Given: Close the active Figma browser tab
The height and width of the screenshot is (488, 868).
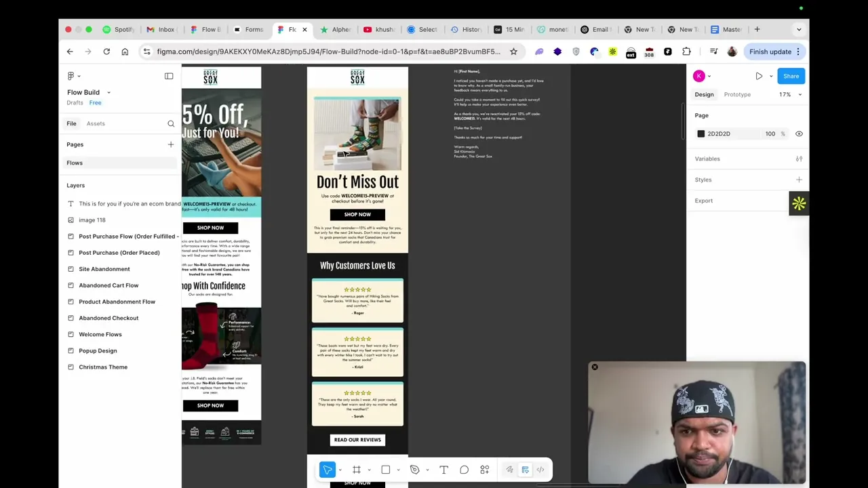Looking at the screenshot, I should [x=304, y=29].
